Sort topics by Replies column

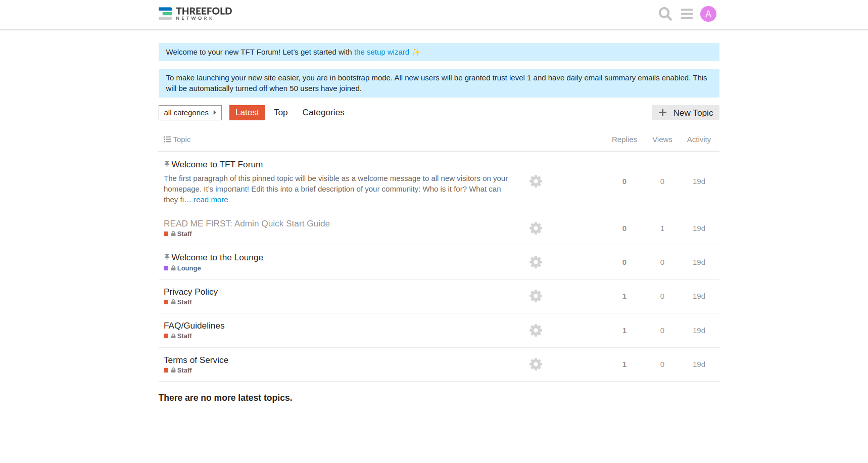624,140
